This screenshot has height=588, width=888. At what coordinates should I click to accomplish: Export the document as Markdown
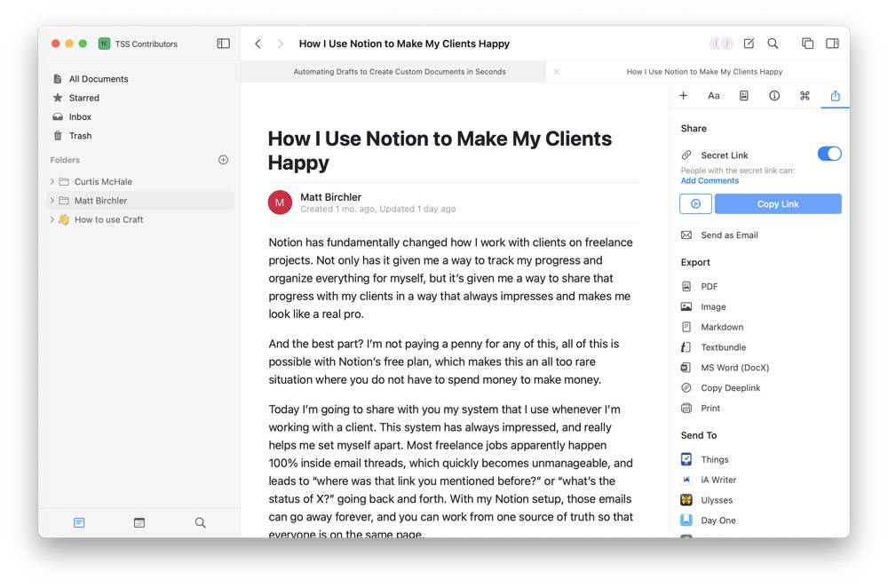(712, 328)
